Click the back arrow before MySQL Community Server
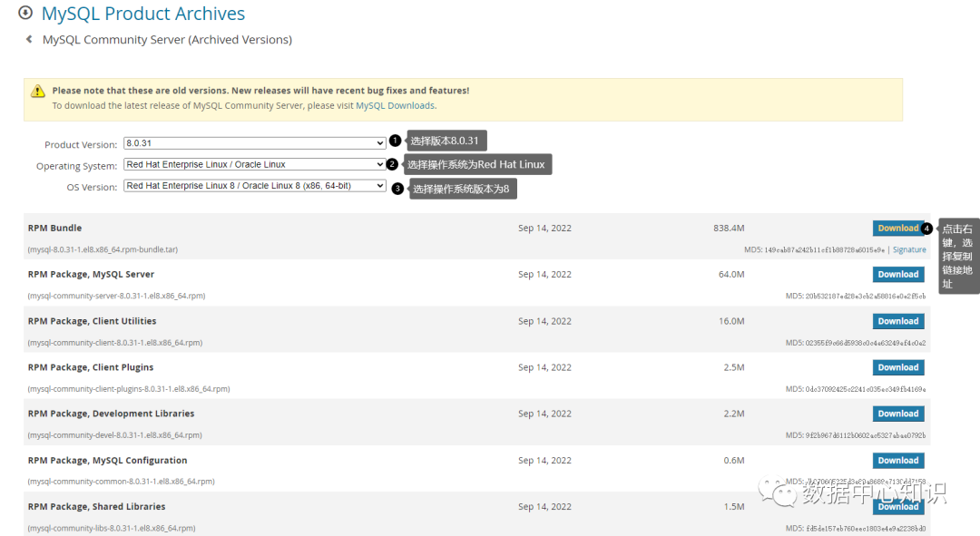980x536 pixels. click(29, 40)
